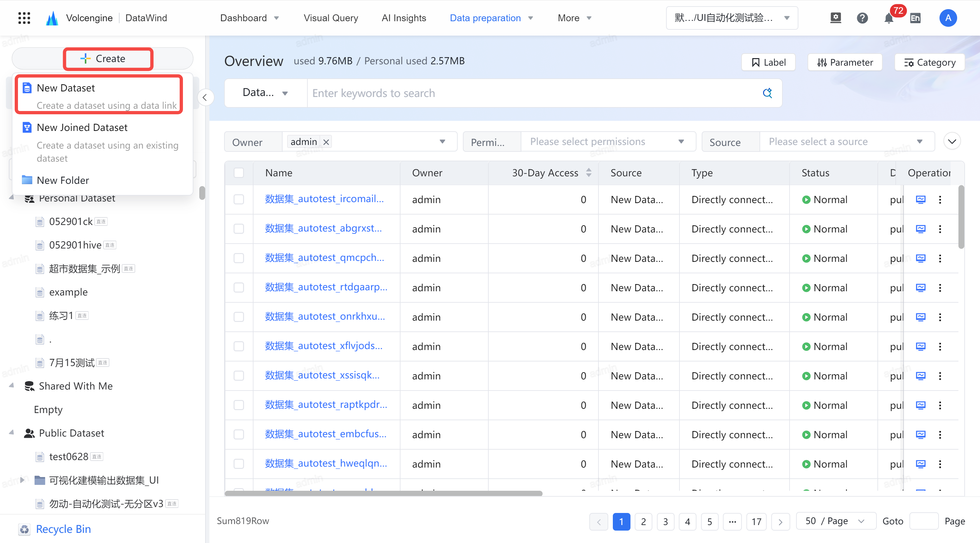Collapse the Shared With Me tree node

click(12, 386)
